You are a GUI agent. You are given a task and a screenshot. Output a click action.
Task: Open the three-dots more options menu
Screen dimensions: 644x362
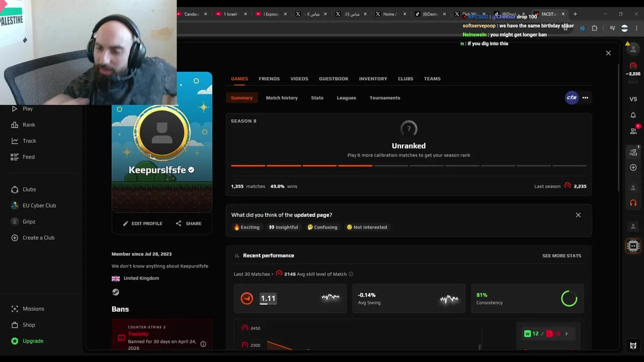tap(585, 98)
